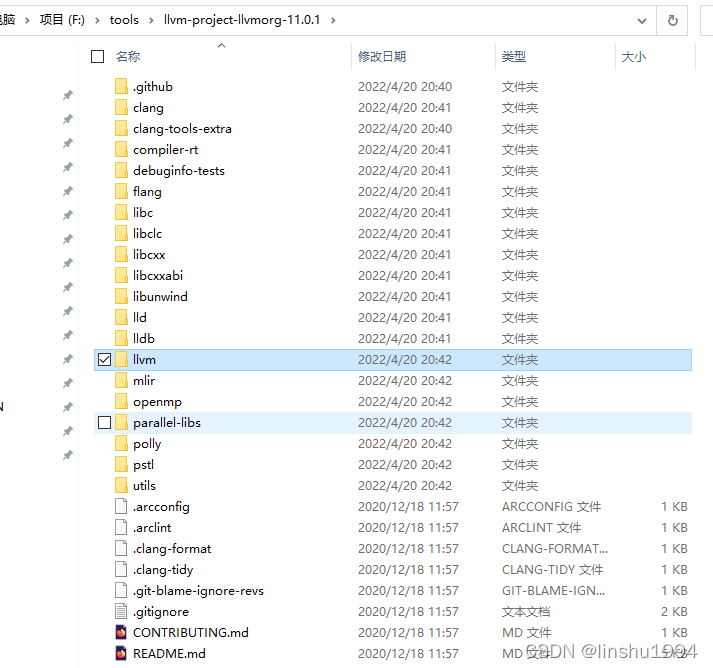The width and height of the screenshot is (713, 668).
Task: Sort files by 修改日期 column header
Action: tap(382, 56)
